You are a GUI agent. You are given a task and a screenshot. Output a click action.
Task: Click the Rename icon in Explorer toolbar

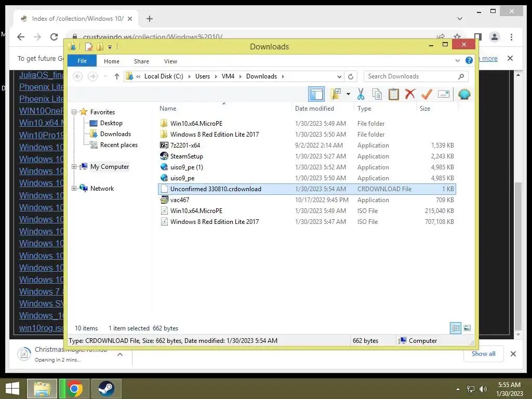(444, 95)
